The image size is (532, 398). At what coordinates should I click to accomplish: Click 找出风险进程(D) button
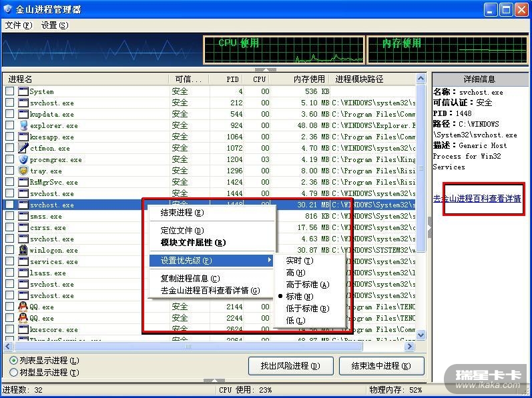291,366
